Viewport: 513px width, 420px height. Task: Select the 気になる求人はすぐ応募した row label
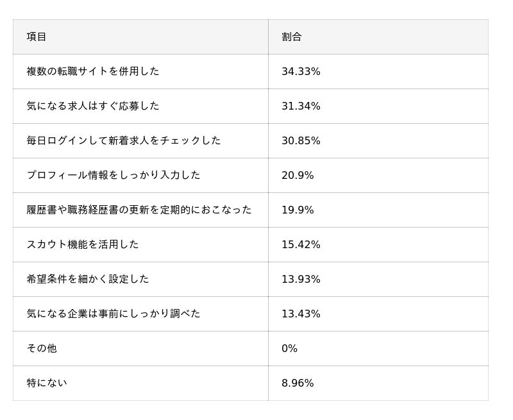(93, 106)
